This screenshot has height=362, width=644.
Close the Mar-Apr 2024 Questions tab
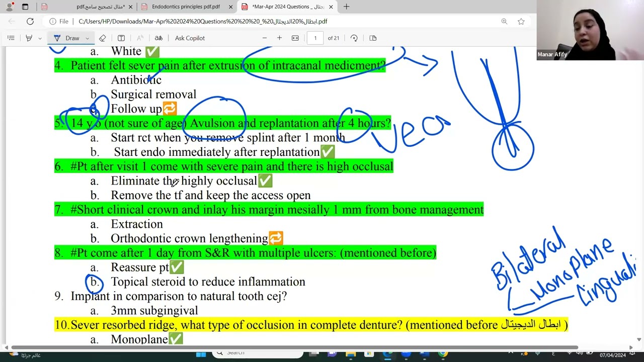(331, 7)
